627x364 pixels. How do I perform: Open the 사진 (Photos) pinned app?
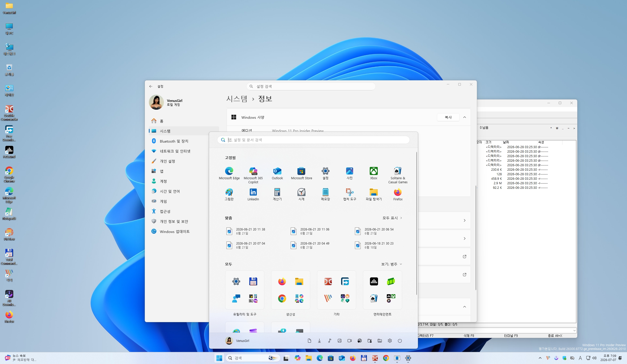coord(350,173)
